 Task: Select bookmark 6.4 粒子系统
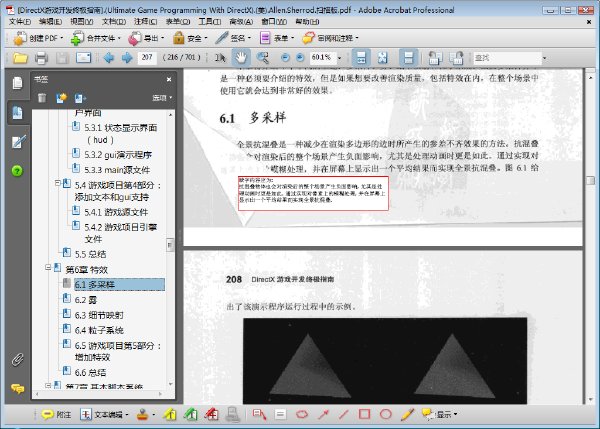coord(99,330)
